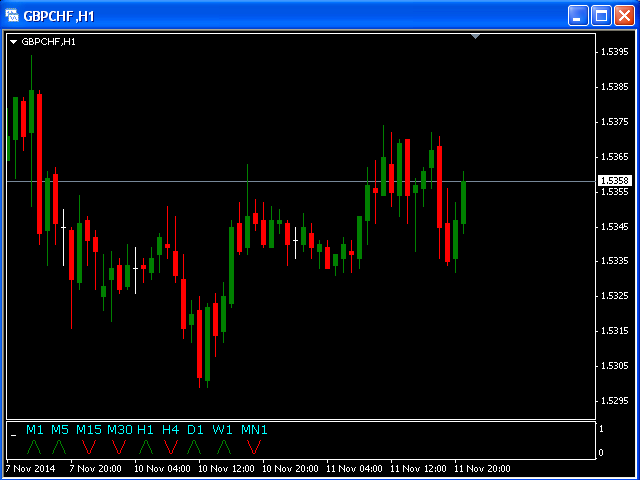This screenshot has width=640, height=480.
Task: Select the M15 timeframe label
Action: [89, 430]
